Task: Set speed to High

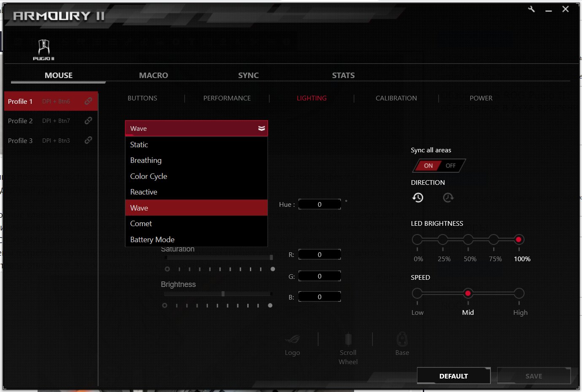Action: (x=519, y=293)
